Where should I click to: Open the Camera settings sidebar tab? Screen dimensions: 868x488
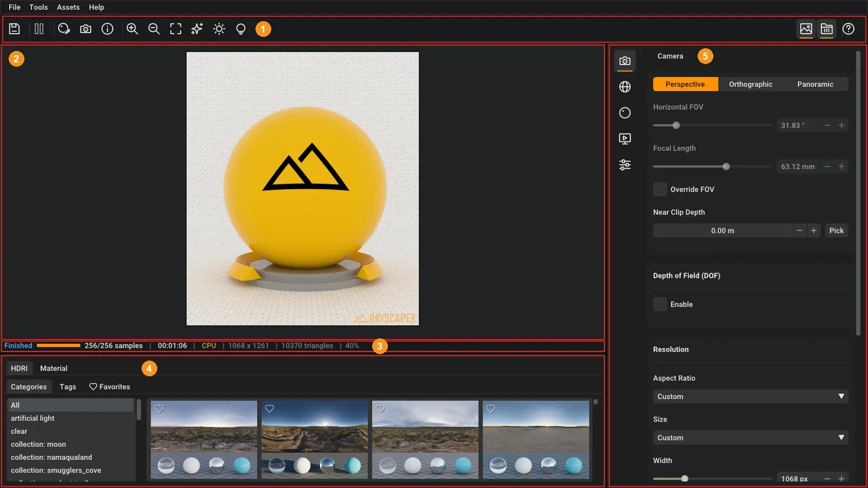click(x=625, y=61)
